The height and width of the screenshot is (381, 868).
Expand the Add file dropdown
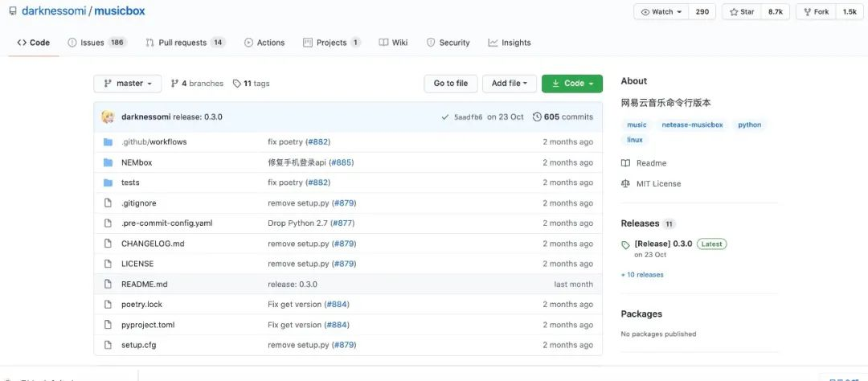(x=510, y=84)
